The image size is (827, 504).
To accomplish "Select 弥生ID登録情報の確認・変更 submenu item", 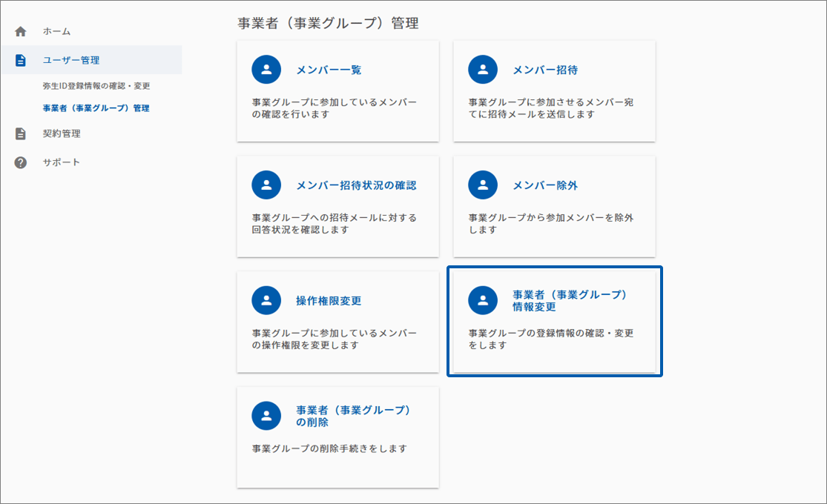I will (96, 86).
